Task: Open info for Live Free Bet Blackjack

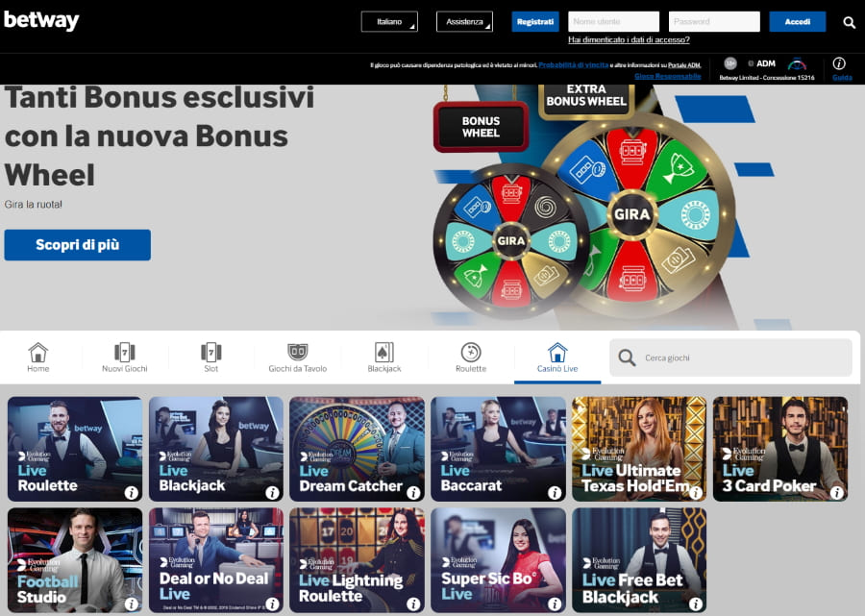Action: (696, 604)
